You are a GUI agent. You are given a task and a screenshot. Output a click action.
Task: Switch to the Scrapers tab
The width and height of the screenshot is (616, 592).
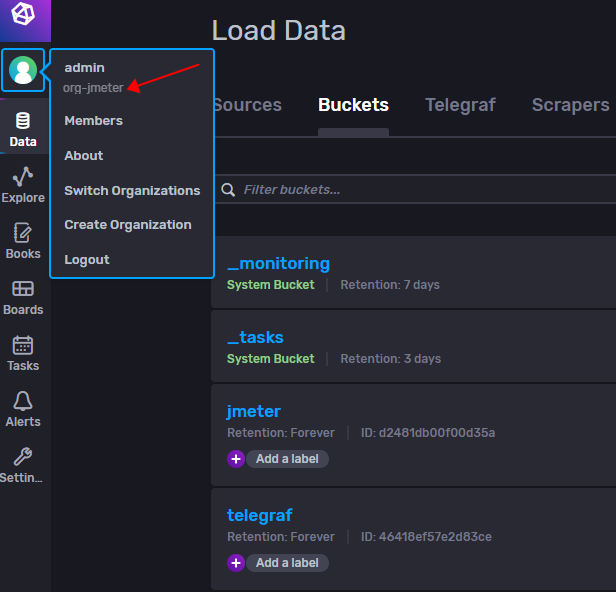(x=570, y=105)
